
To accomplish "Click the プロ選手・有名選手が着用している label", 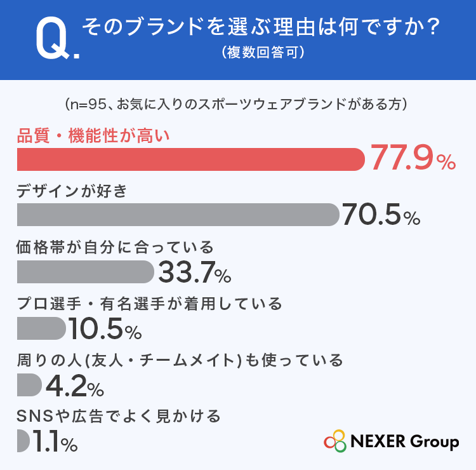I will pyautogui.click(x=150, y=304).
